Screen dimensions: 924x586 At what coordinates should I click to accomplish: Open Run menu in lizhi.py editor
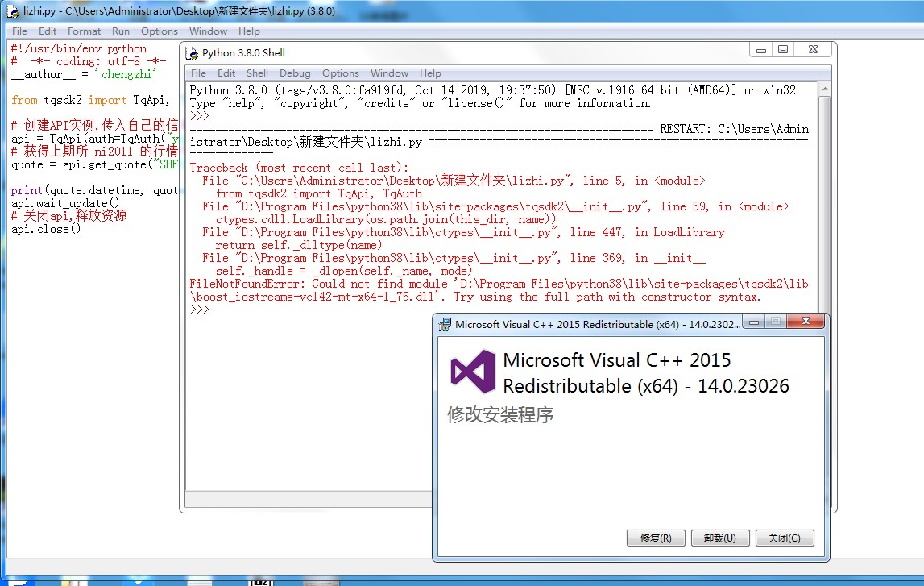pos(120,31)
